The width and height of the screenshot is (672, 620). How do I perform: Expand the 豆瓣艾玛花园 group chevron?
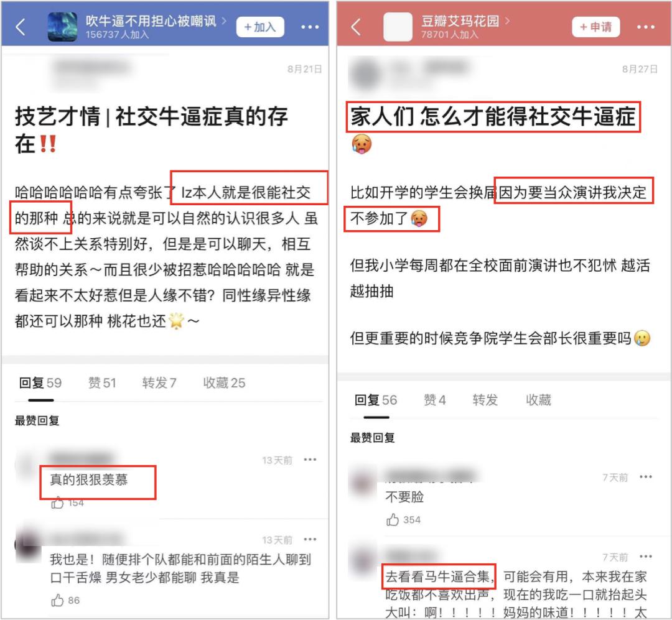[x=508, y=21]
